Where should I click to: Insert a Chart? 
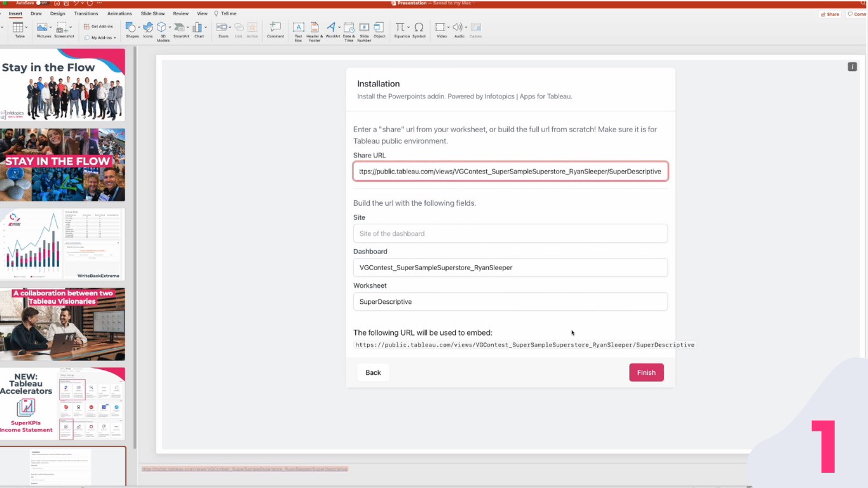(x=199, y=30)
